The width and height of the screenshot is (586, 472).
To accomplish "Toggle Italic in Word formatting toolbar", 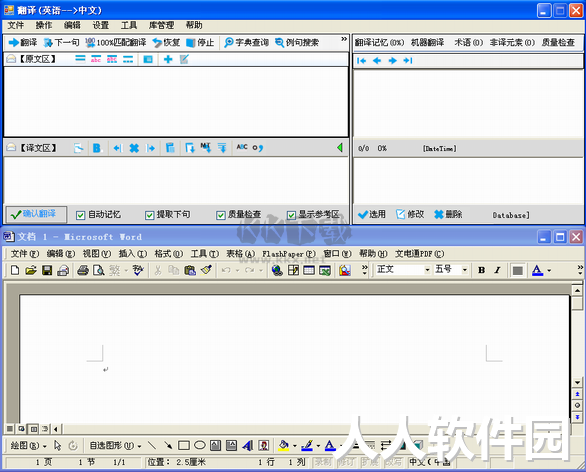I will point(497,270).
